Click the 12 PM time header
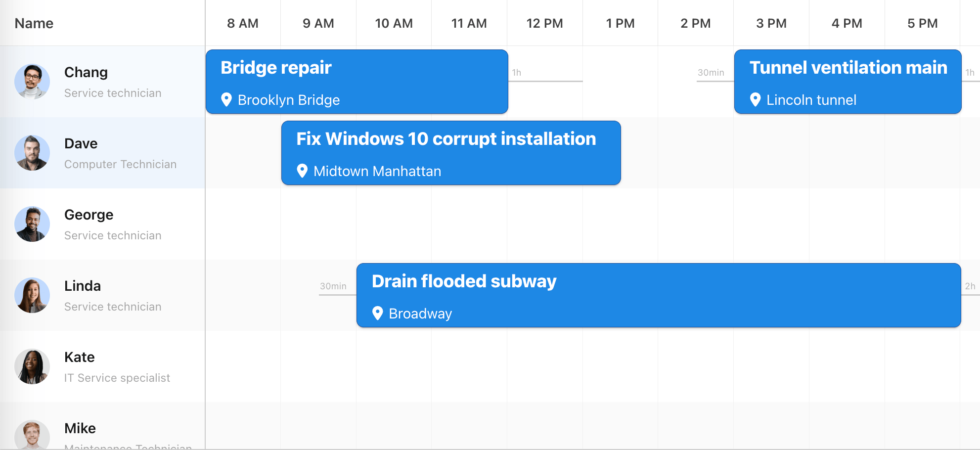 [544, 23]
